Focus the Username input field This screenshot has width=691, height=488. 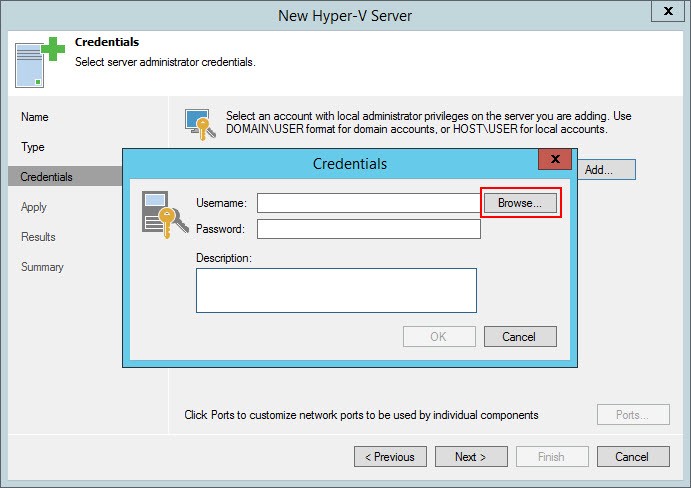pyautogui.click(x=369, y=203)
